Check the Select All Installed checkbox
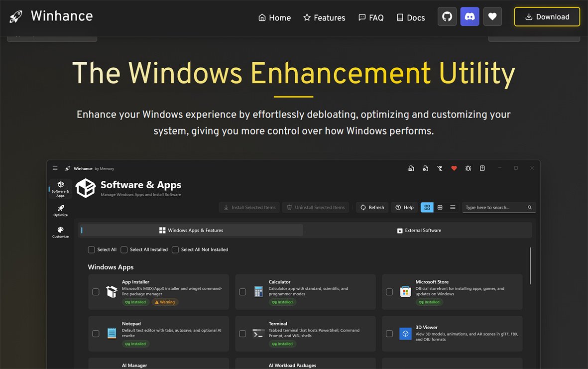Screen dimensions: 588x369 click(124, 250)
